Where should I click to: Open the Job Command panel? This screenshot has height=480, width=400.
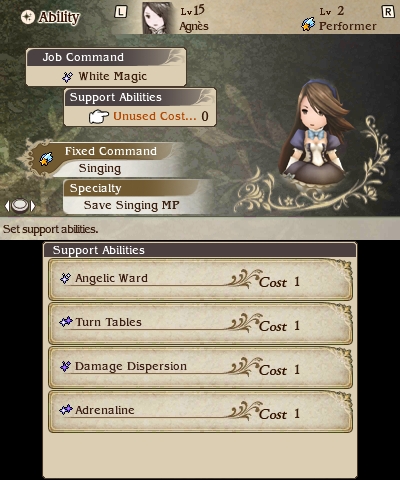[106, 67]
